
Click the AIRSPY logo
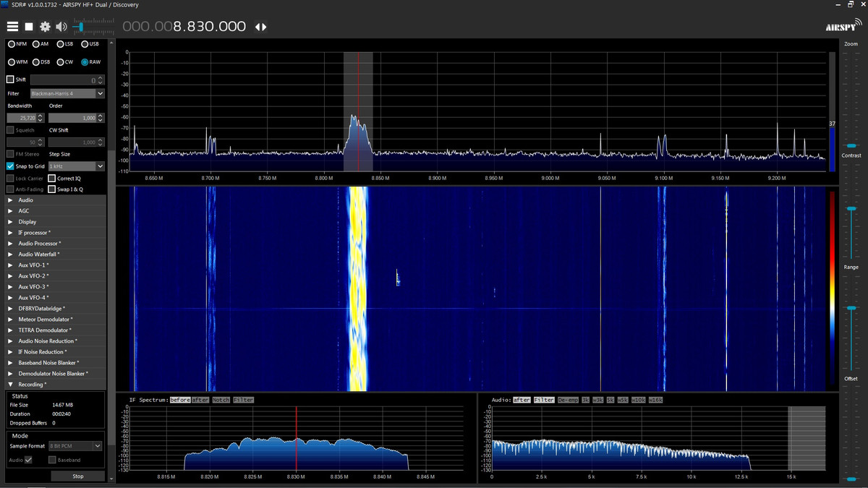(x=843, y=27)
